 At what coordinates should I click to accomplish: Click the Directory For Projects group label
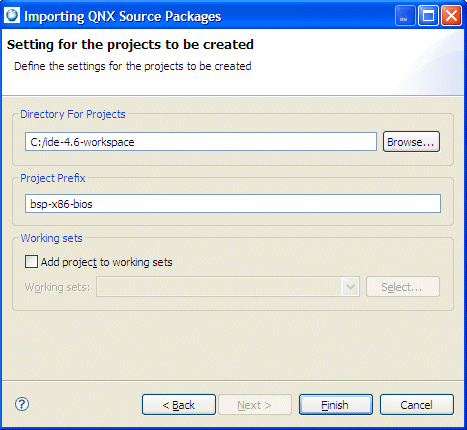(x=73, y=114)
